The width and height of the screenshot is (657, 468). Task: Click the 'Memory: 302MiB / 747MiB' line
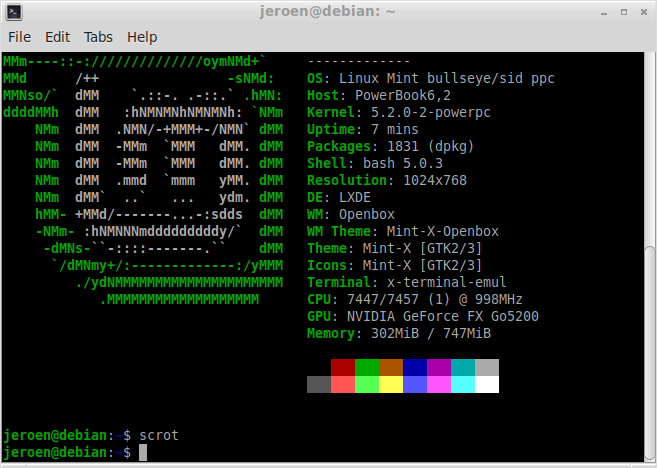(399, 333)
